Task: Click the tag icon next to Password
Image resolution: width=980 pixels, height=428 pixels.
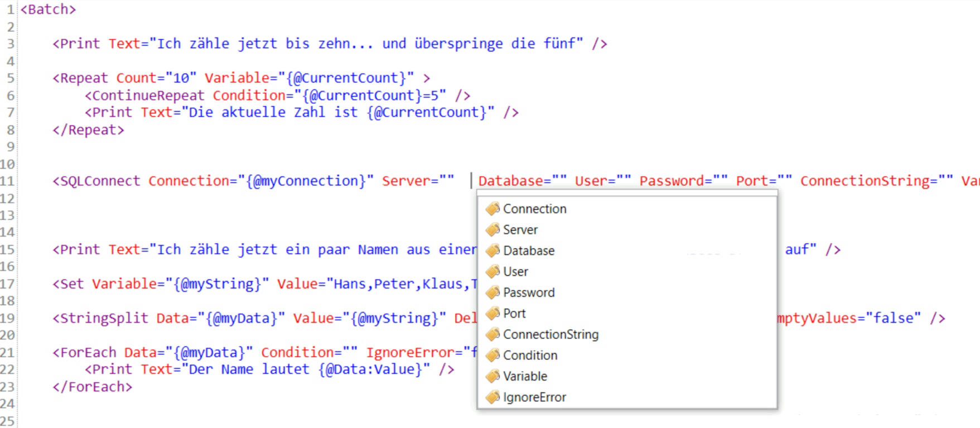Action: [x=493, y=292]
